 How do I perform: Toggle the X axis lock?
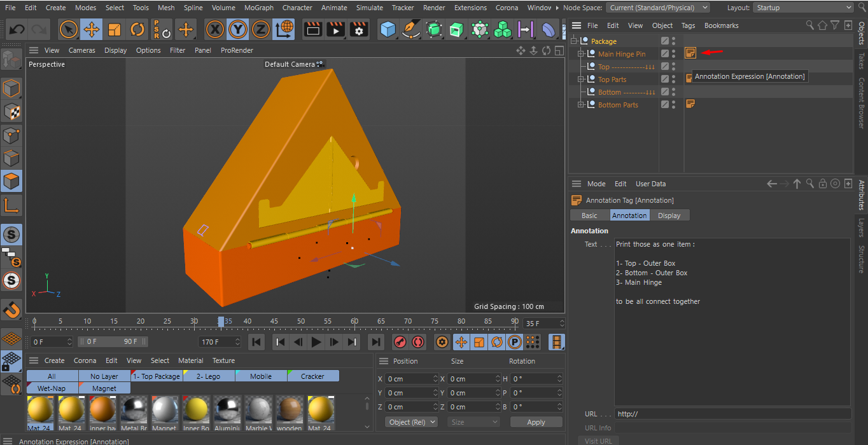click(215, 29)
